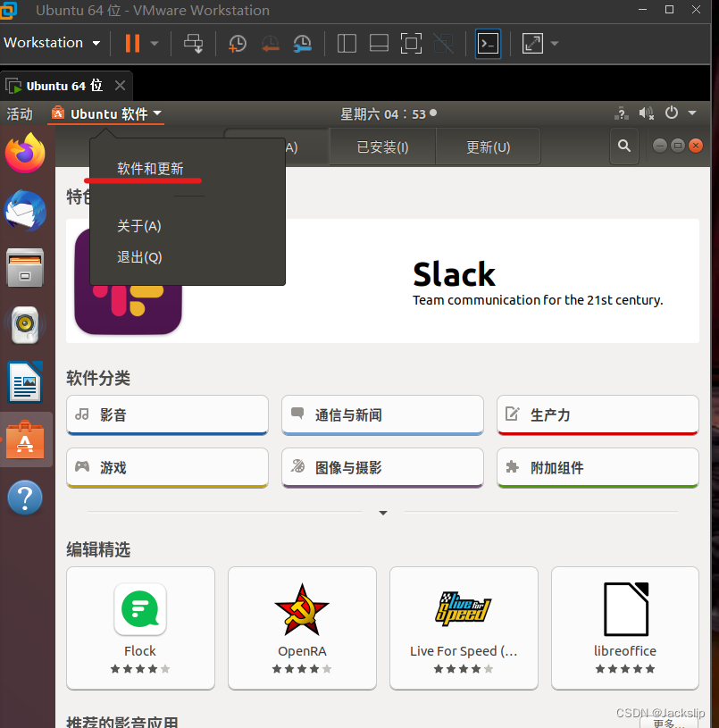Open the 影音 category
The height and width of the screenshot is (728, 719).
(x=167, y=414)
